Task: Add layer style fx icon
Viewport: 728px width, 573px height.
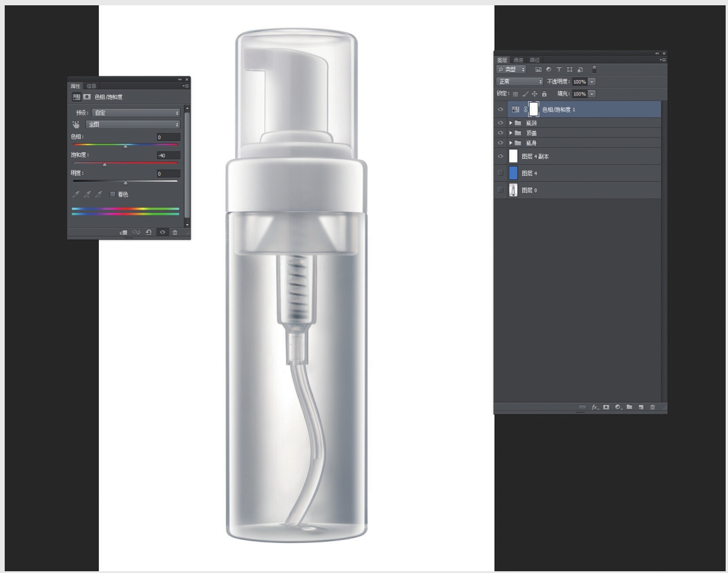Action: pos(595,407)
